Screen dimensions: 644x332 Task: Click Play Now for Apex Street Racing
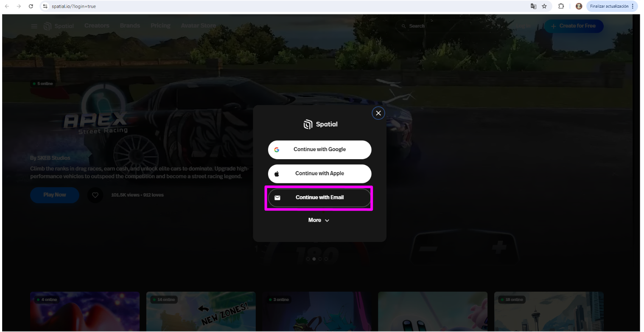[55, 195]
